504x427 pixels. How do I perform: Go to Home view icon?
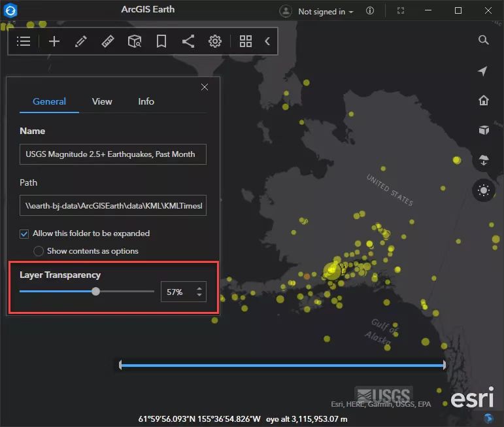(484, 100)
